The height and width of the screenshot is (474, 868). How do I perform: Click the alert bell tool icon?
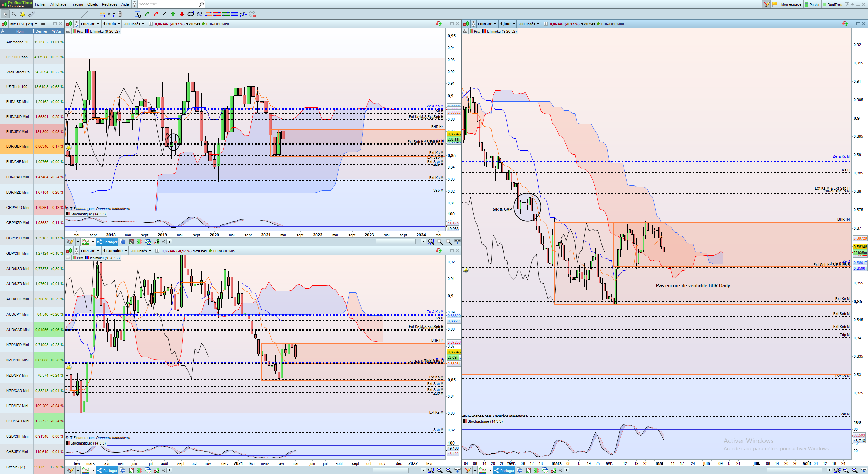click(x=23, y=14)
